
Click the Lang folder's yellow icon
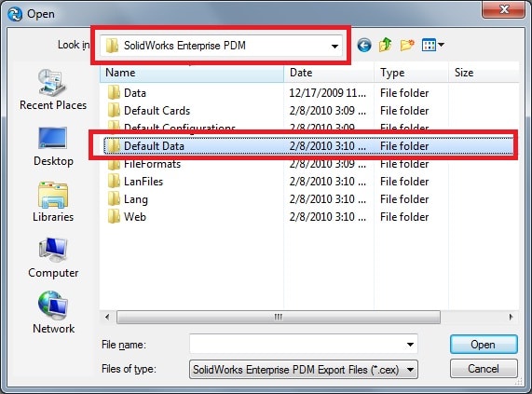click(114, 198)
